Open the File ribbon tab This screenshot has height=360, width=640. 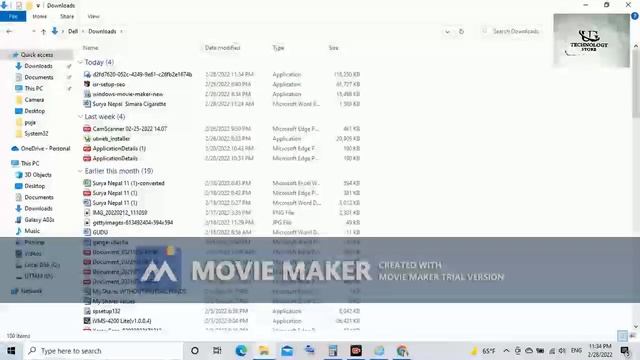[x=13, y=16]
